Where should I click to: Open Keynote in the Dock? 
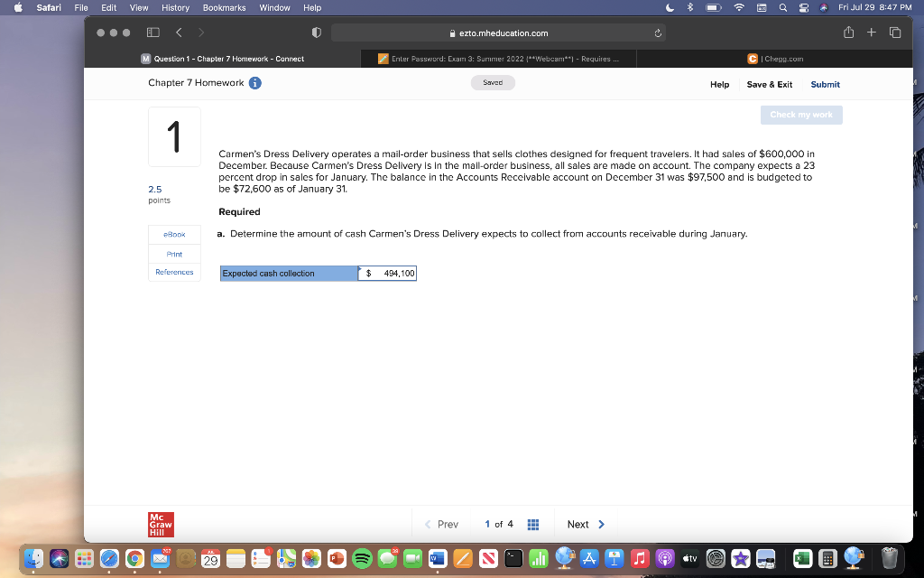[x=614, y=558]
